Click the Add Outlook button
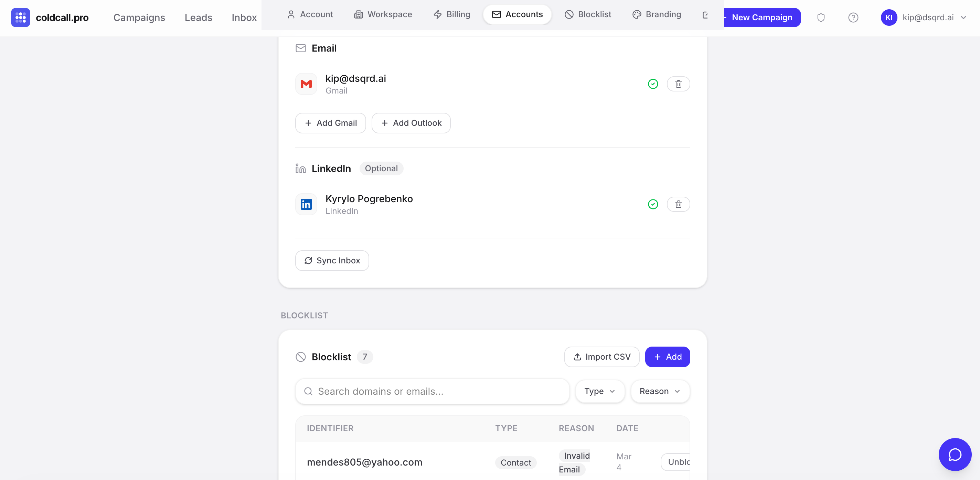 (411, 123)
